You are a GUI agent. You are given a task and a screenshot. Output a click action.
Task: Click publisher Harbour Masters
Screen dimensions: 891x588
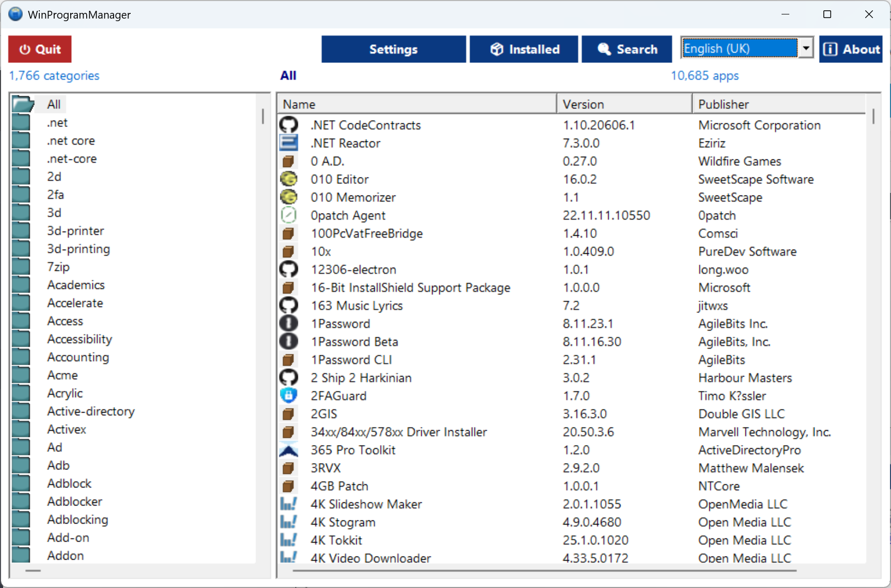[745, 378]
